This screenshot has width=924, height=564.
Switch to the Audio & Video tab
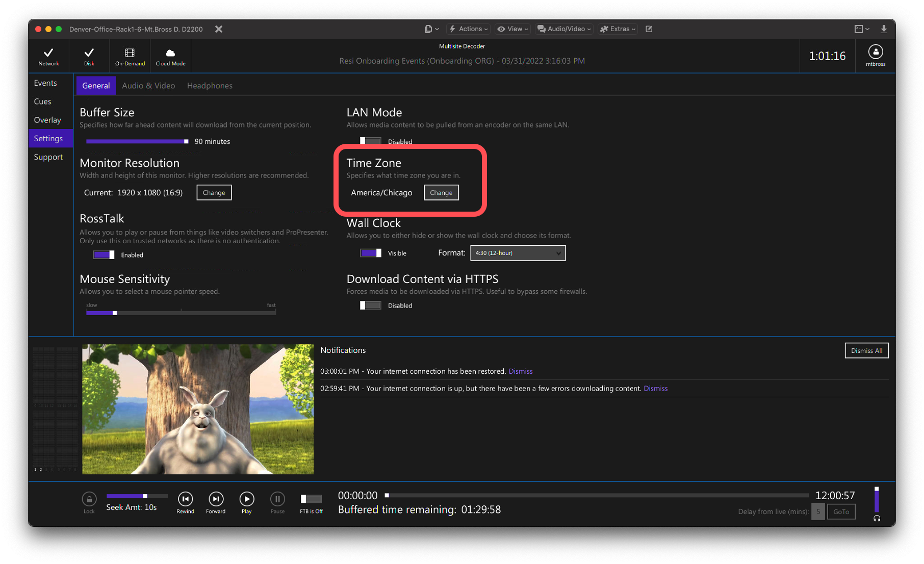(x=148, y=86)
